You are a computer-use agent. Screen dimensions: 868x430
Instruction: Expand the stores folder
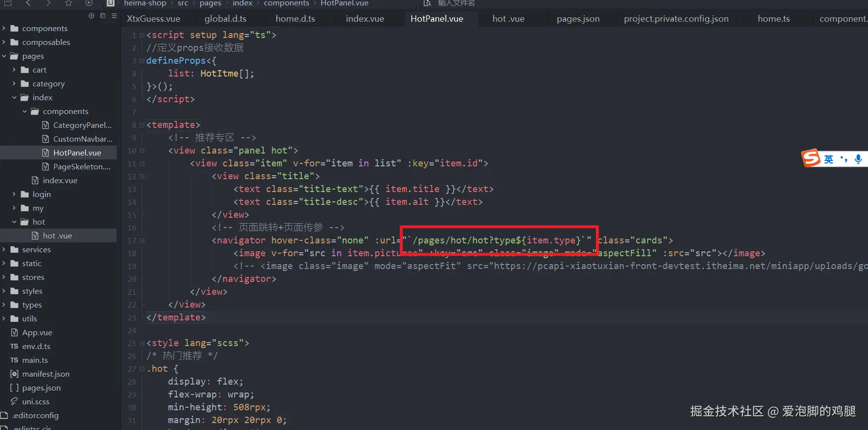point(4,277)
